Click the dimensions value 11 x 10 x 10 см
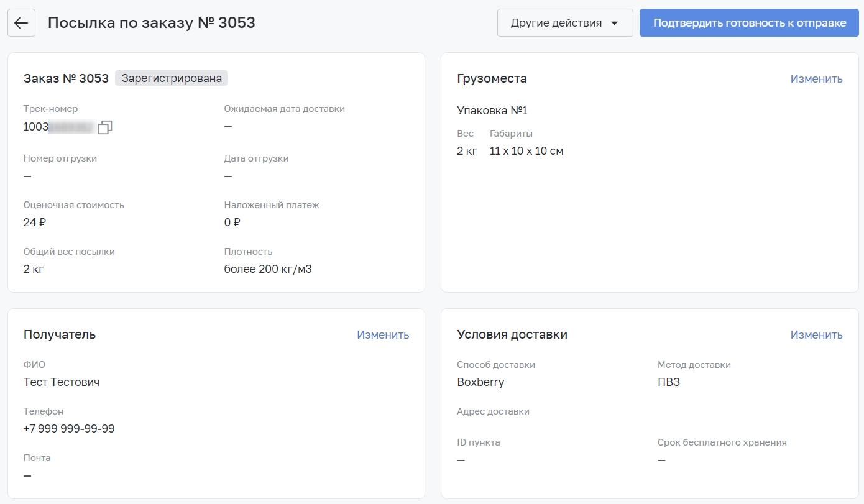Viewport: 864px width, 504px height. coord(526,151)
